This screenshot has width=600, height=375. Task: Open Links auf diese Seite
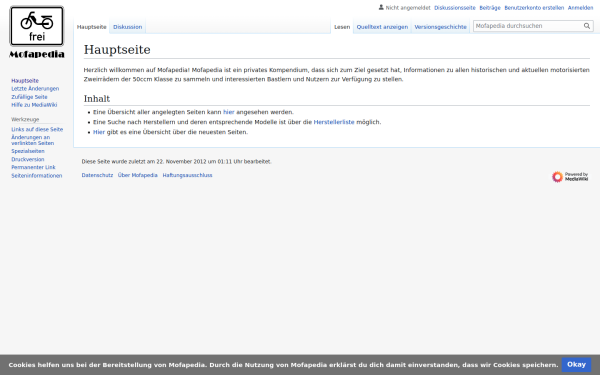tap(37, 129)
